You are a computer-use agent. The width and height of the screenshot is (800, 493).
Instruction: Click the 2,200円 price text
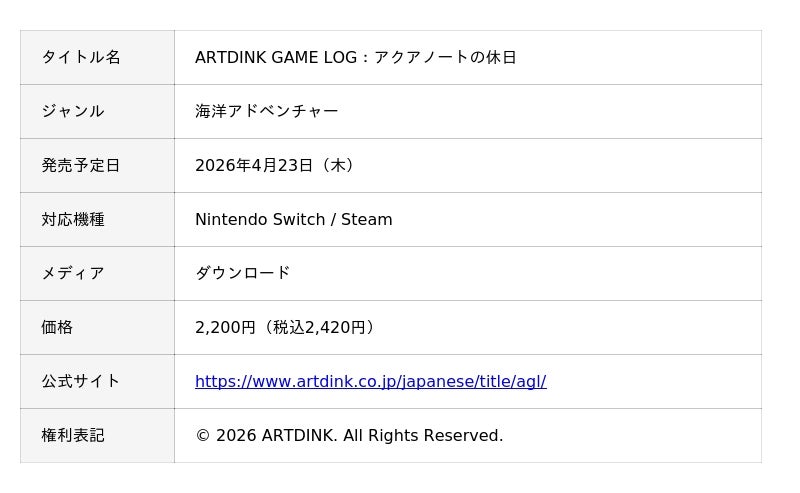(x=226, y=327)
